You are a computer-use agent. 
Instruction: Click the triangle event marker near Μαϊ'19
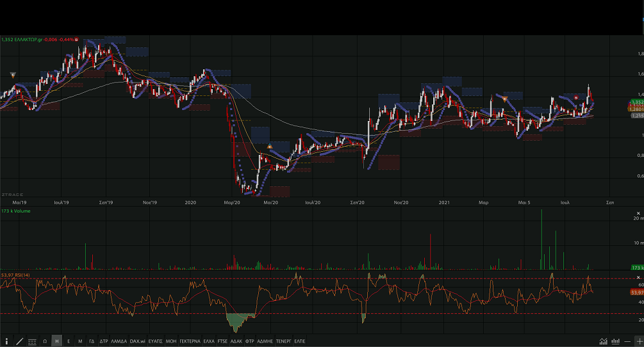13,75
